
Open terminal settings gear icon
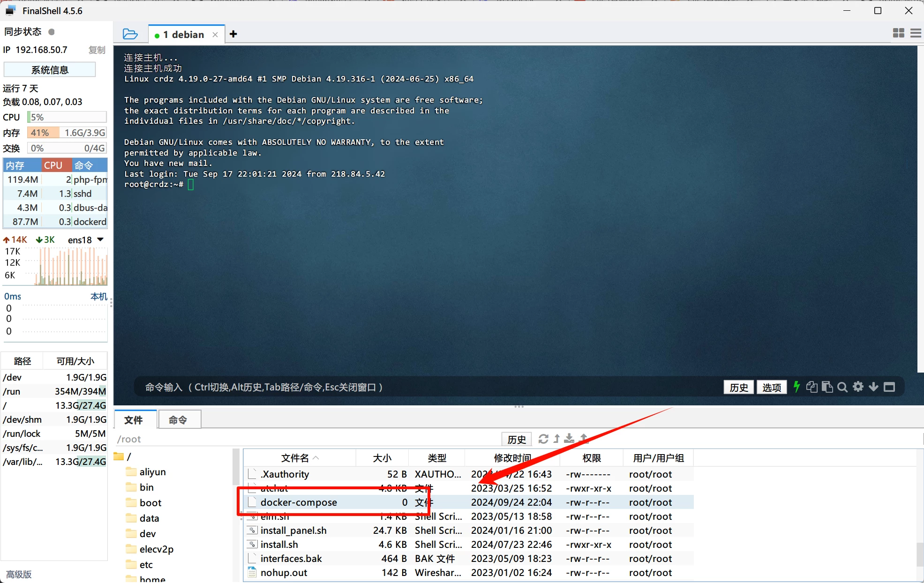pos(858,387)
